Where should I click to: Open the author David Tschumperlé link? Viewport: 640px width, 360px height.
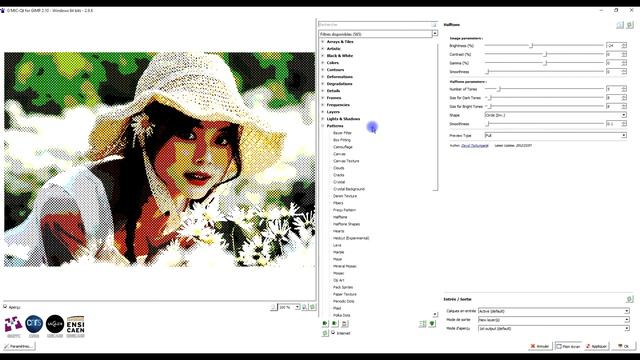pos(474,145)
